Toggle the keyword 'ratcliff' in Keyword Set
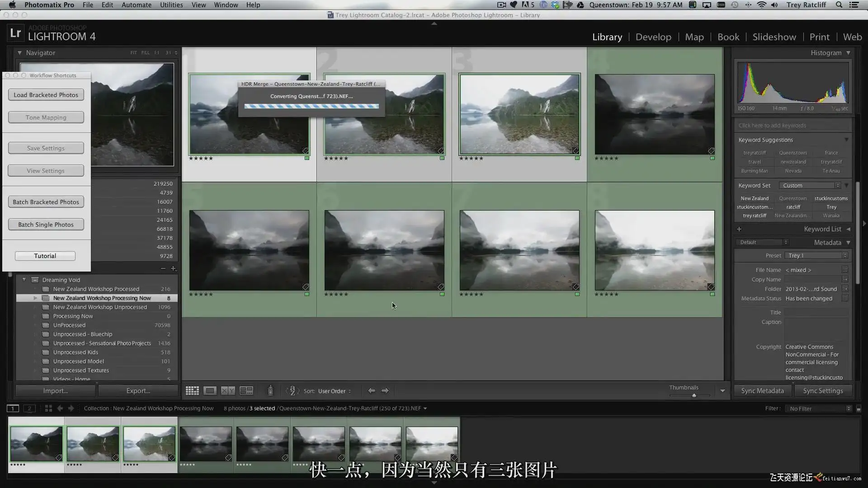The height and width of the screenshot is (488, 868). click(x=793, y=207)
